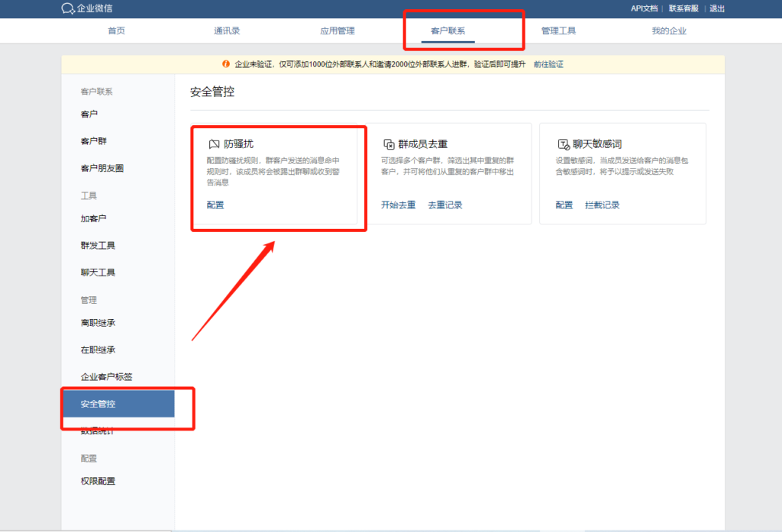Click the 聊天敏感词 card icon
This screenshot has width=782, height=532.
563,143
